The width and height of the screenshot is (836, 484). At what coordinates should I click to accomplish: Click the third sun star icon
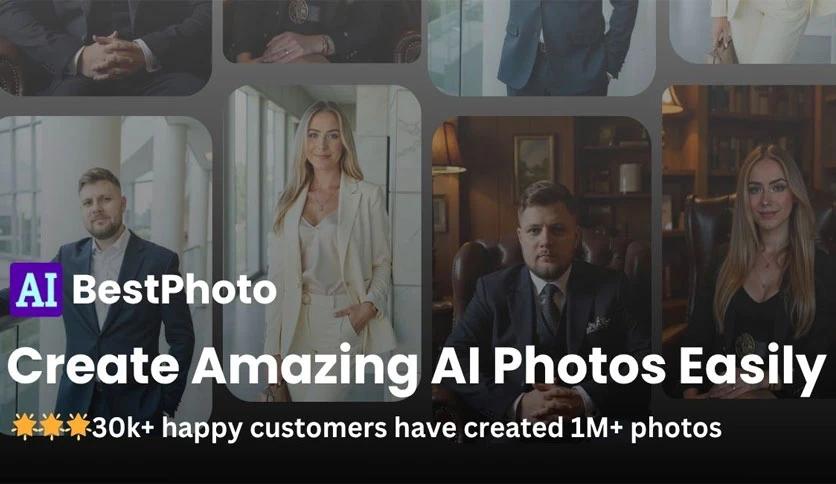point(78,426)
